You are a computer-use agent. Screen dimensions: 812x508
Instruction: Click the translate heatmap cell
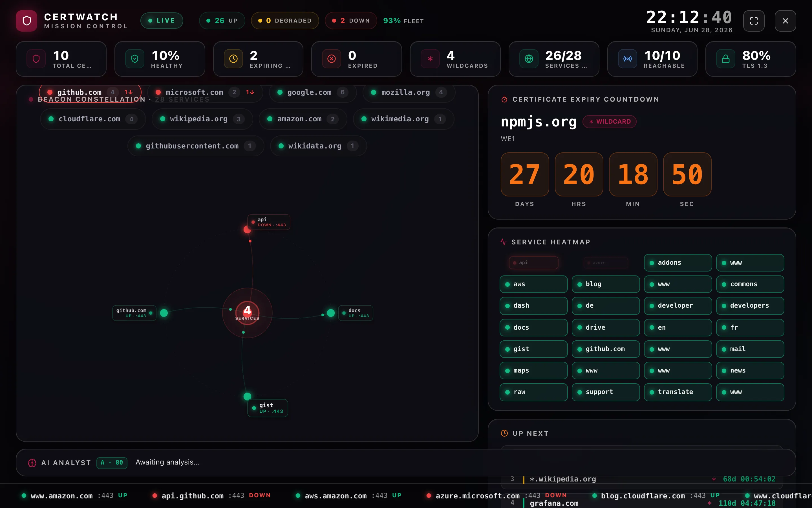coord(678,392)
